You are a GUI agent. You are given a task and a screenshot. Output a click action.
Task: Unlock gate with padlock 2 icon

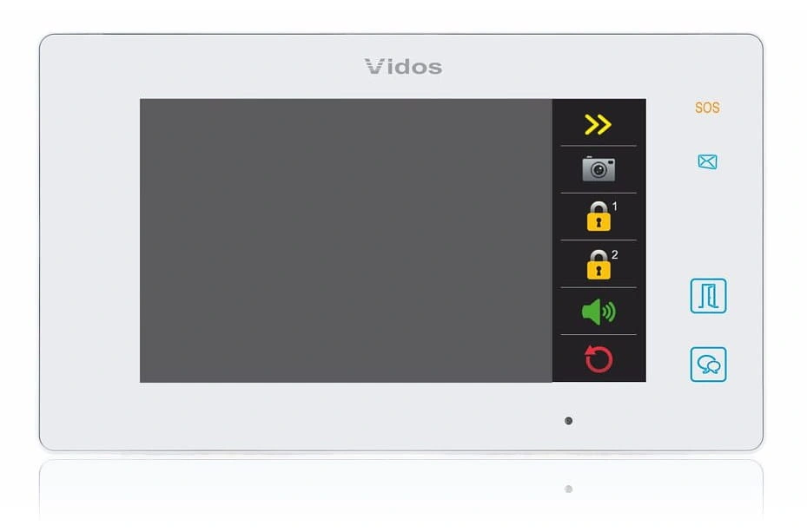pos(599,264)
